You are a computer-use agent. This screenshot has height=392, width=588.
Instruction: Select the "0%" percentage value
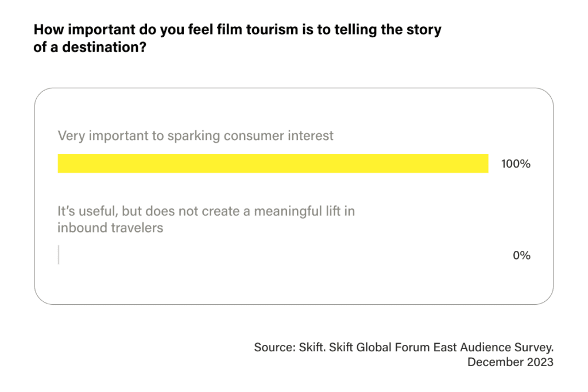[x=521, y=255]
